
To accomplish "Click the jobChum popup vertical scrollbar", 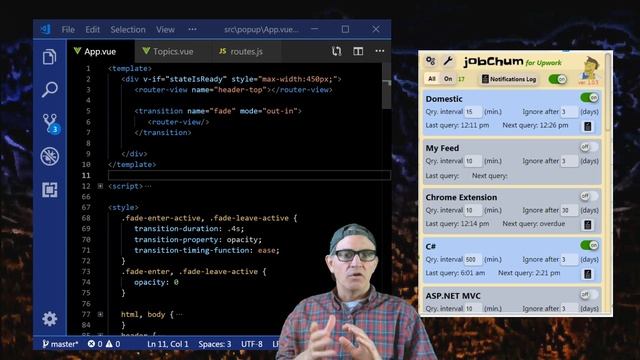I will click(x=608, y=92).
